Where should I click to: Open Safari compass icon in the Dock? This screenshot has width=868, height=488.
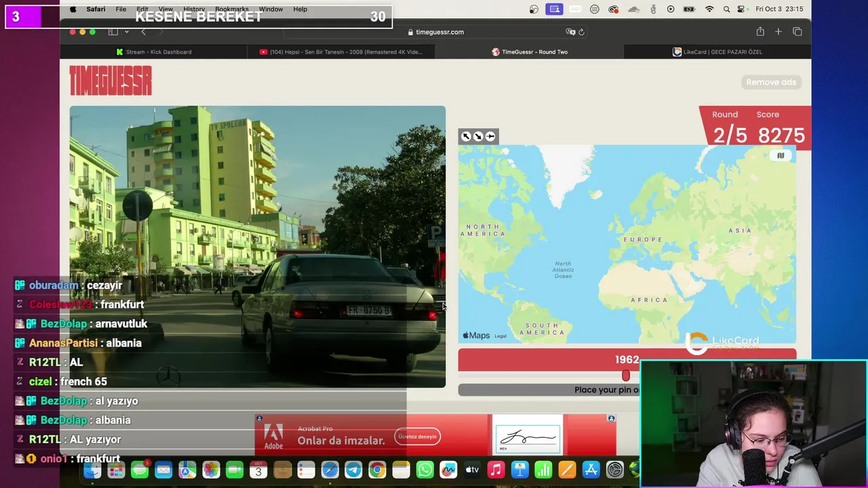(330, 470)
